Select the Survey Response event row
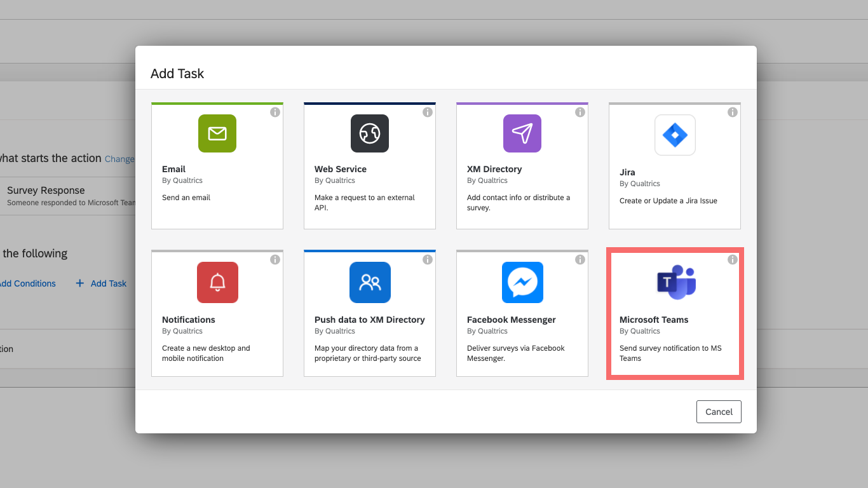Image resolution: width=868 pixels, height=488 pixels. pyautogui.click(x=67, y=196)
